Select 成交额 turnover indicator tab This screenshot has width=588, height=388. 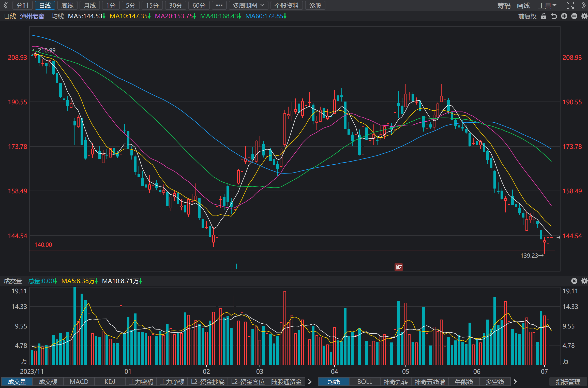click(x=48, y=382)
